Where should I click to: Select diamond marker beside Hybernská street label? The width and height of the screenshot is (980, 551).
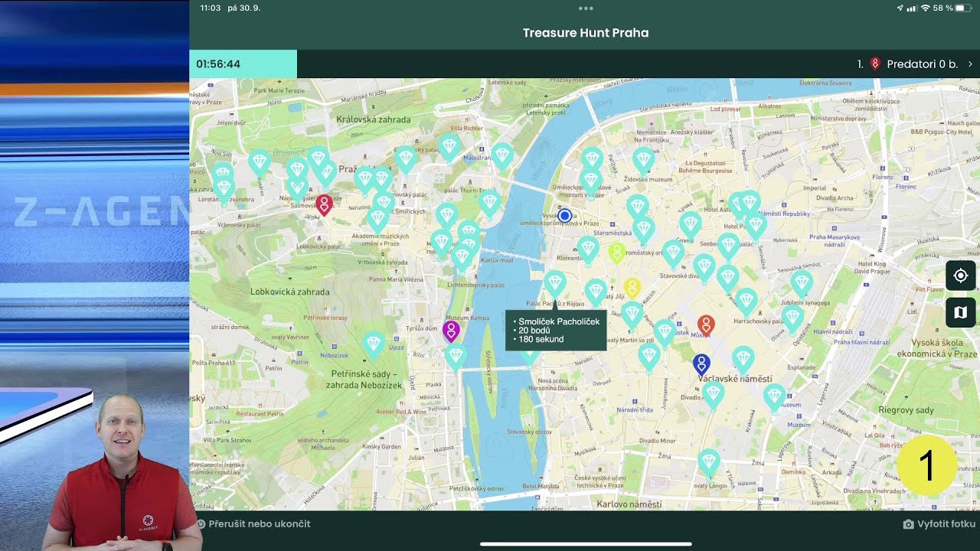click(756, 226)
